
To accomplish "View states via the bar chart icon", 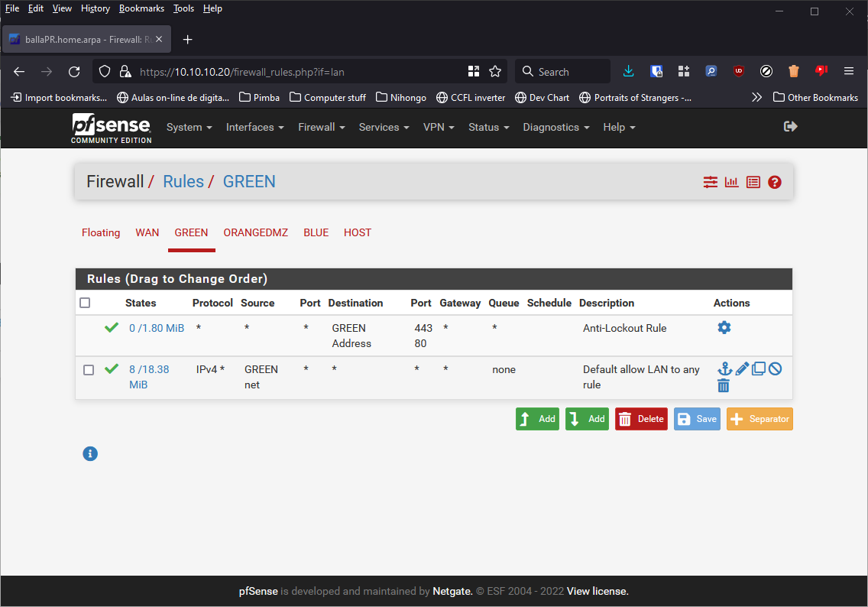I will pyautogui.click(x=731, y=182).
